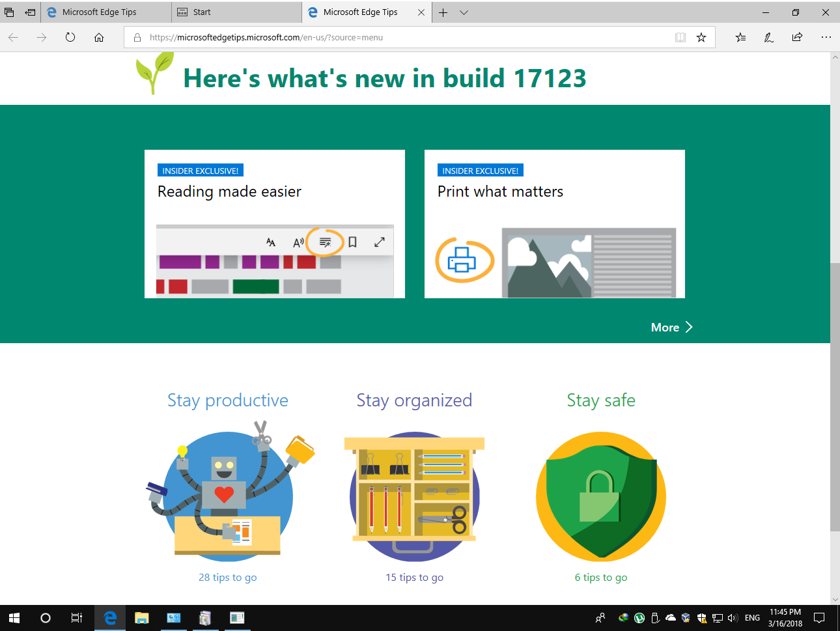Open the Favorites hub

click(x=740, y=38)
